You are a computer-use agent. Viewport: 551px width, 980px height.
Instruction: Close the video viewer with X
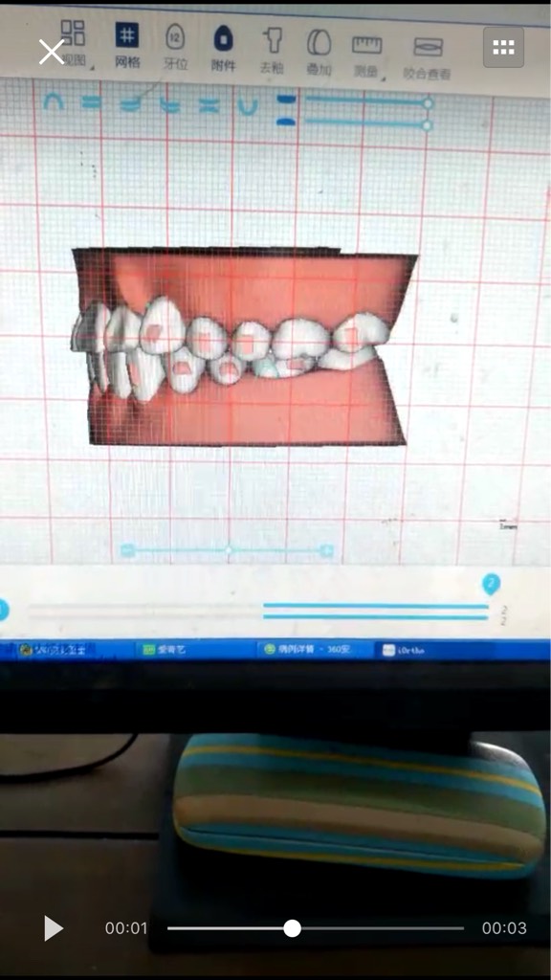click(52, 52)
